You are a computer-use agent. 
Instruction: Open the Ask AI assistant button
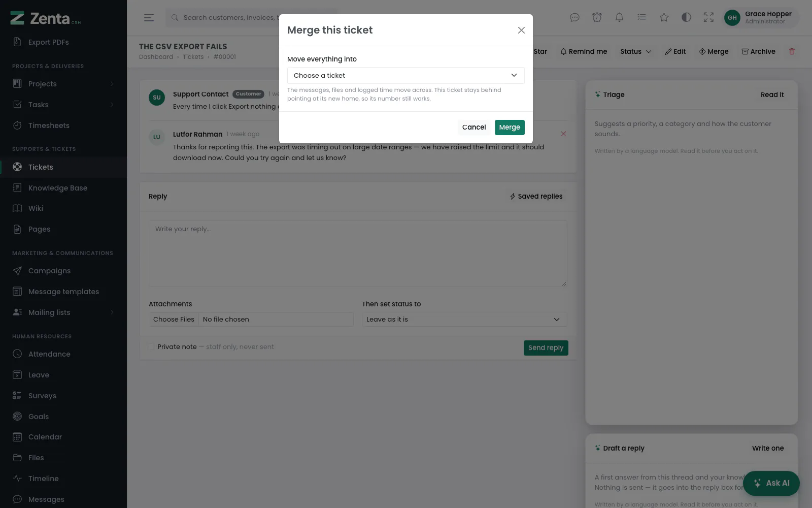coord(771,483)
